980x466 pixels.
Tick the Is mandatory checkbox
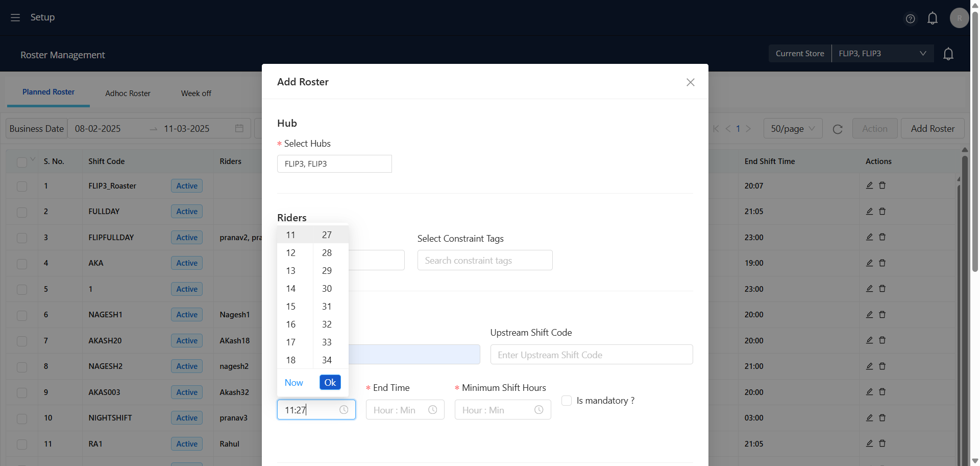pyautogui.click(x=567, y=401)
